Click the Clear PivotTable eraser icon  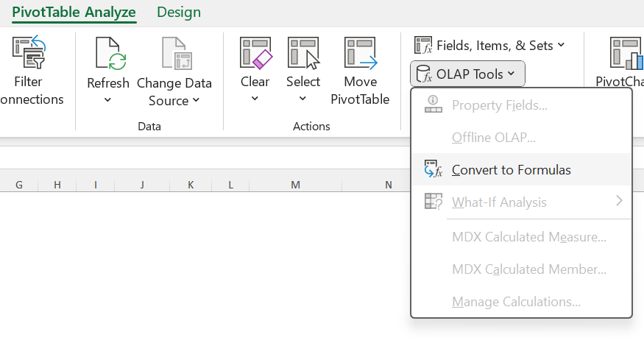(255, 53)
